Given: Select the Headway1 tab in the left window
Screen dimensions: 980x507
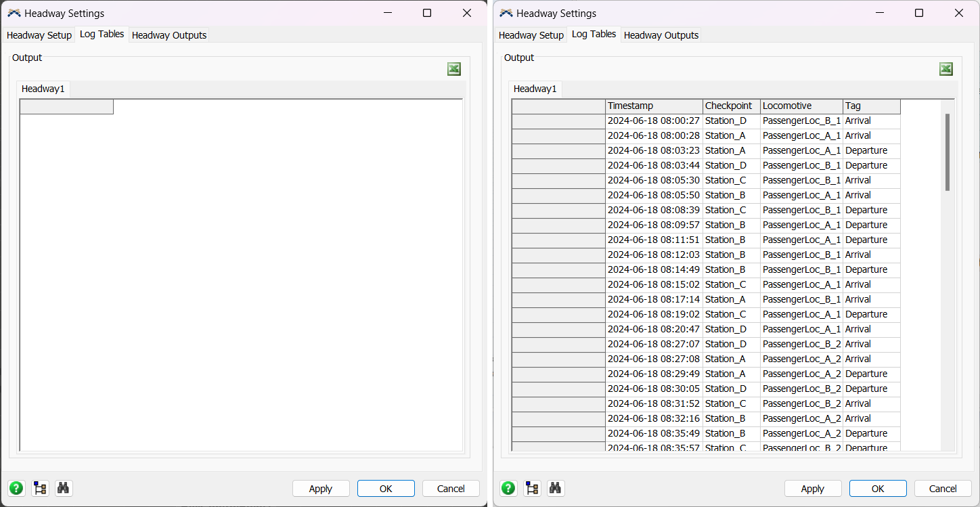Looking at the screenshot, I should (43, 89).
